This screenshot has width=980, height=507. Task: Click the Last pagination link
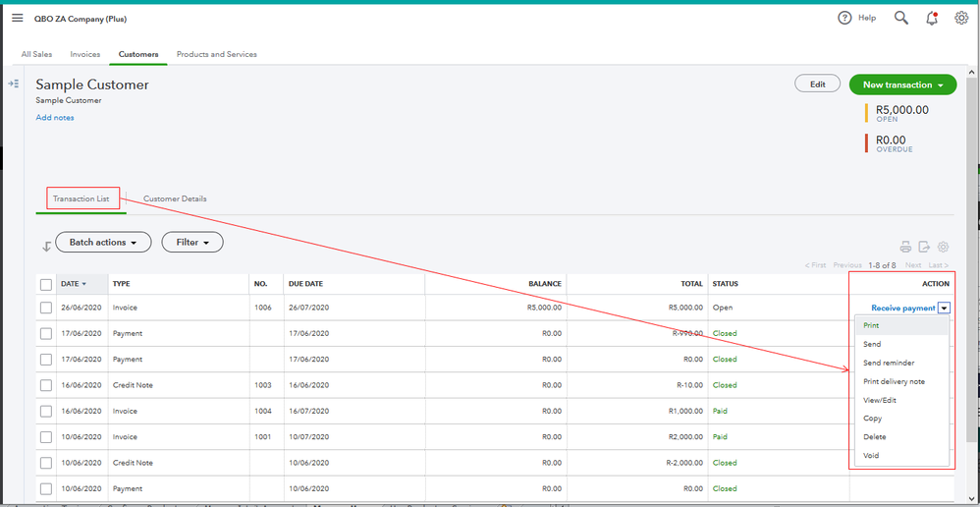938,265
